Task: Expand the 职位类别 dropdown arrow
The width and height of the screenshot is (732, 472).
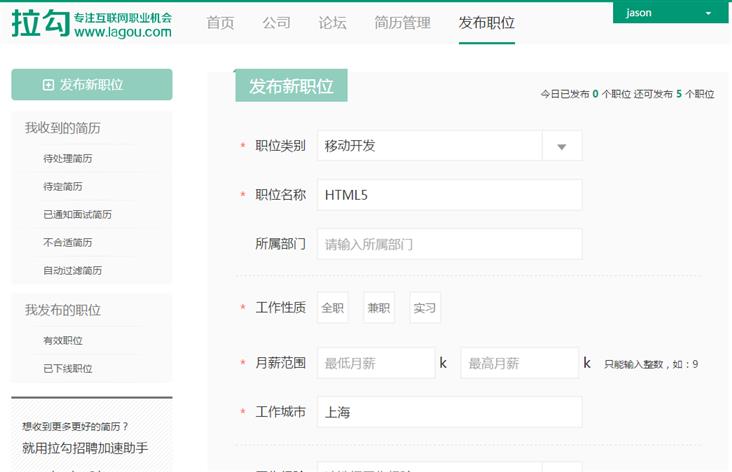Action: point(562,146)
